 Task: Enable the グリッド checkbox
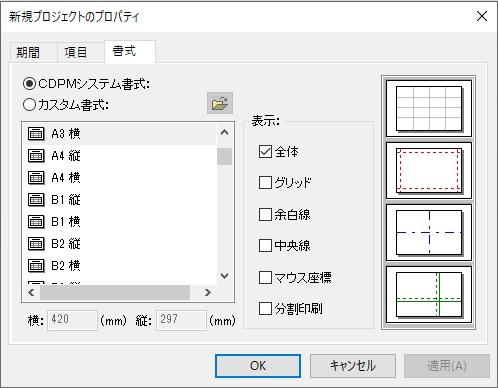click(x=265, y=183)
